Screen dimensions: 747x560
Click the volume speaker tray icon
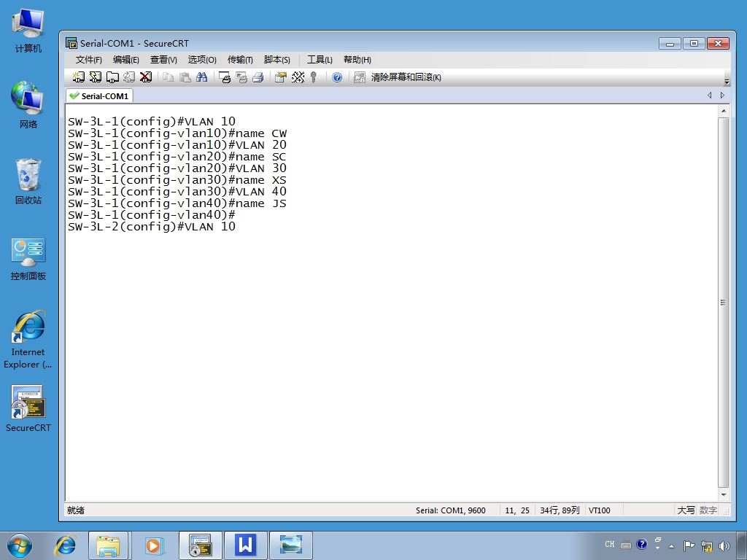tap(724, 545)
